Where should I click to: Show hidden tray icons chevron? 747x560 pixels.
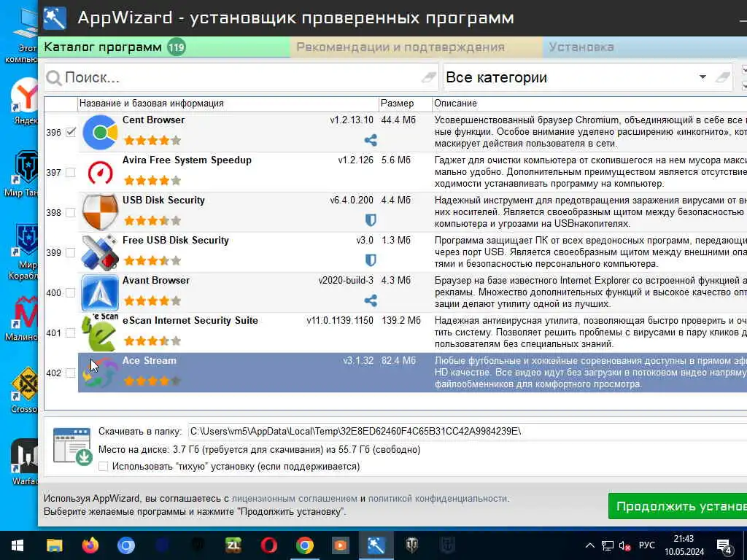tap(589, 545)
